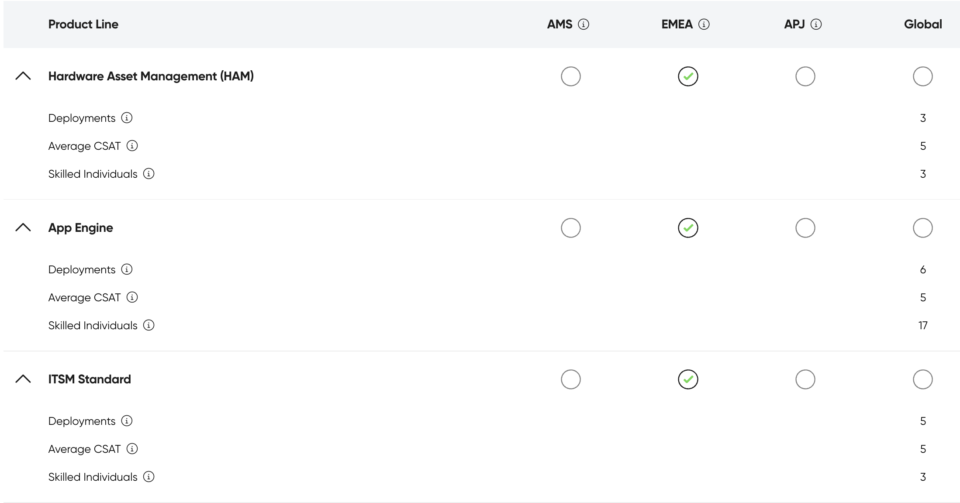The image size is (960, 503).
Task: Click ITSM Standard Skilled Individuals info icon
Action: point(151,477)
